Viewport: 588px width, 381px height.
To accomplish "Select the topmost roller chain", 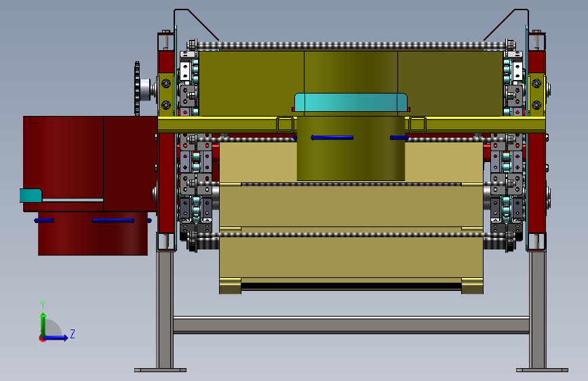I will coord(351,45).
